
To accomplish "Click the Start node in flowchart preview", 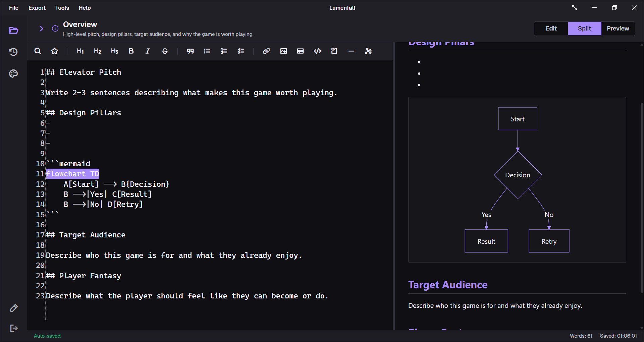I will (x=518, y=119).
